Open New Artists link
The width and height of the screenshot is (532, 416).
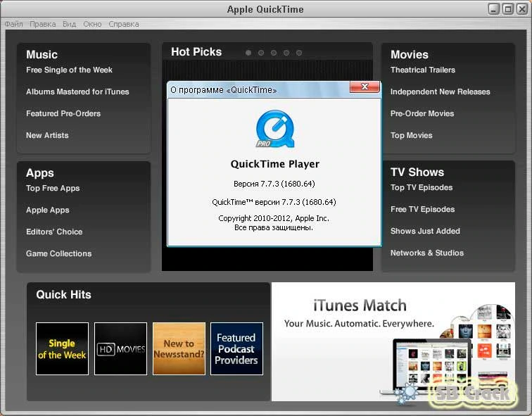(47, 135)
